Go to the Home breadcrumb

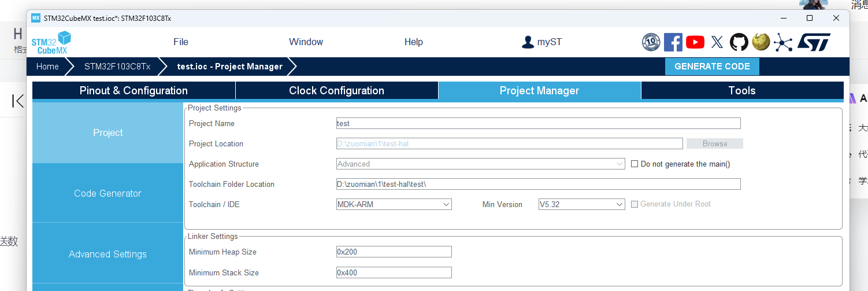[x=47, y=66]
